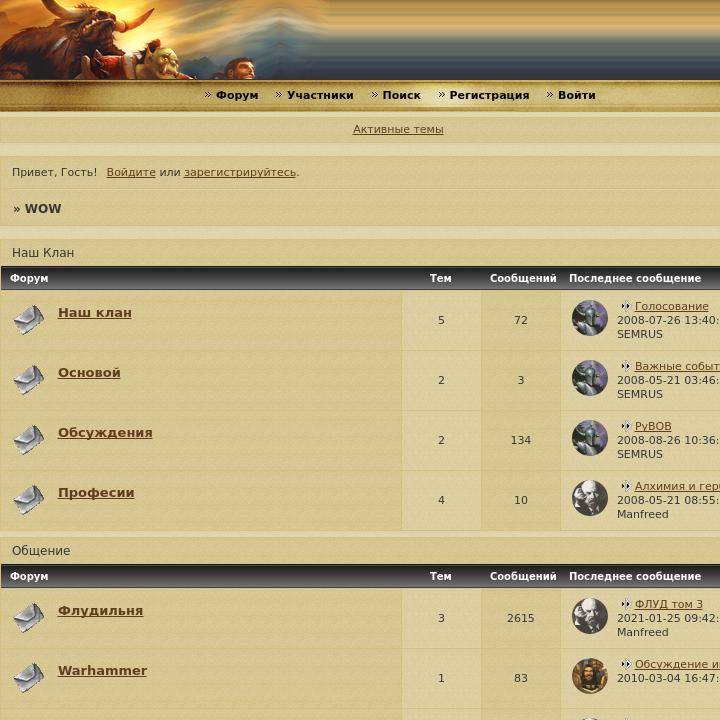This screenshot has height=720, width=720.
Task: Click the Наш Клан category heading
Action: pos(43,253)
